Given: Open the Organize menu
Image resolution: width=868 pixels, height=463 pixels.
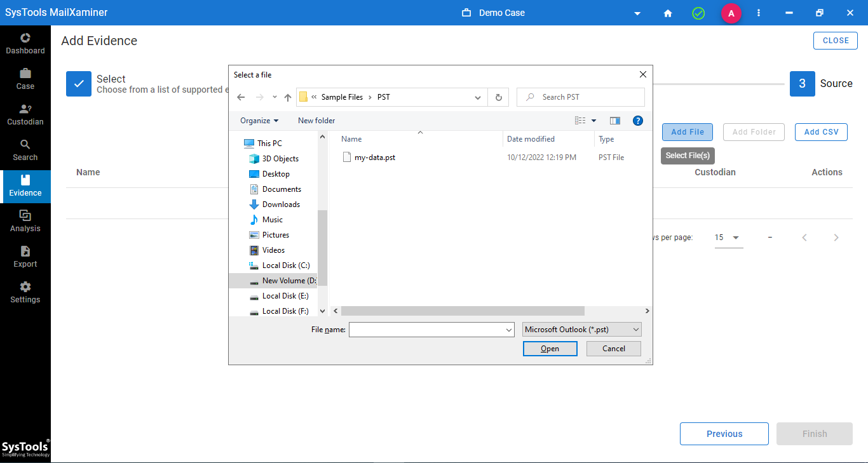Looking at the screenshot, I should (259, 121).
